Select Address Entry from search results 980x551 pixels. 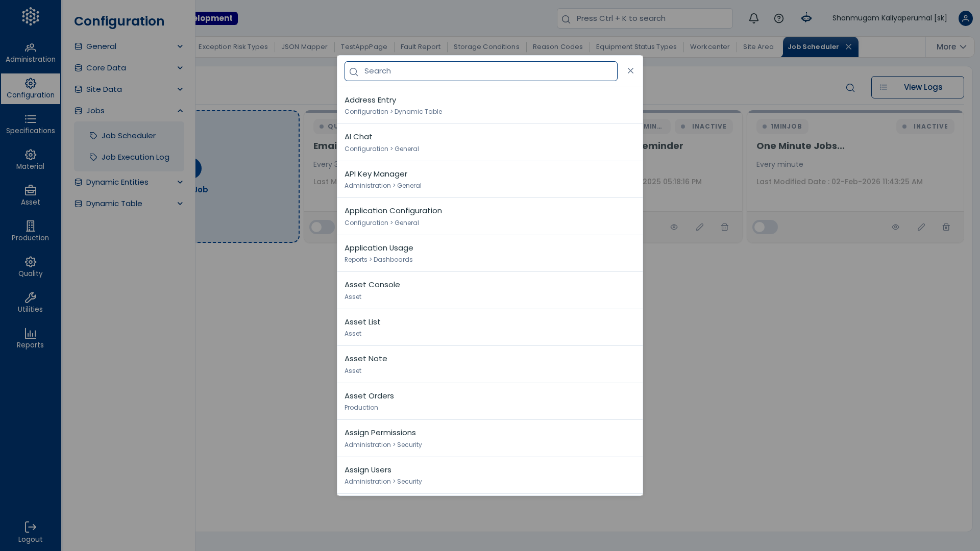(x=490, y=106)
